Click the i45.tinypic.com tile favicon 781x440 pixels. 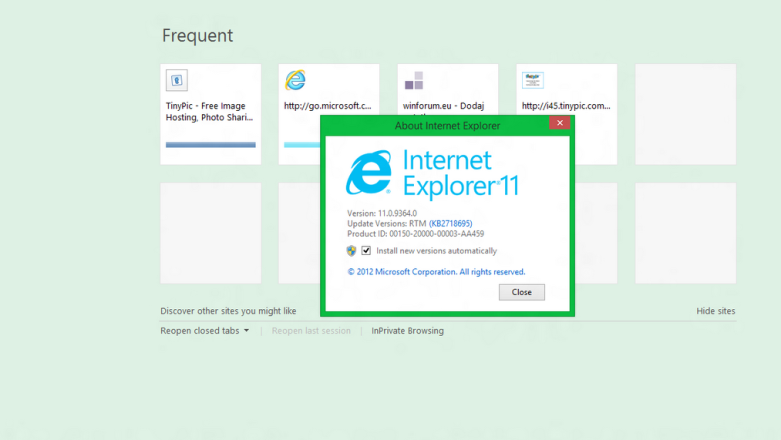tap(532, 80)
